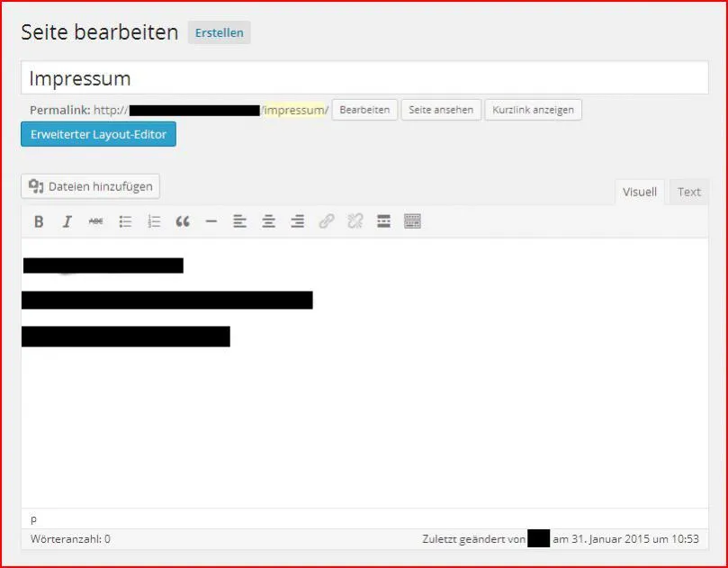Apply strikethrough formatting
Screen dimensions: 728x568
[96, 221]
